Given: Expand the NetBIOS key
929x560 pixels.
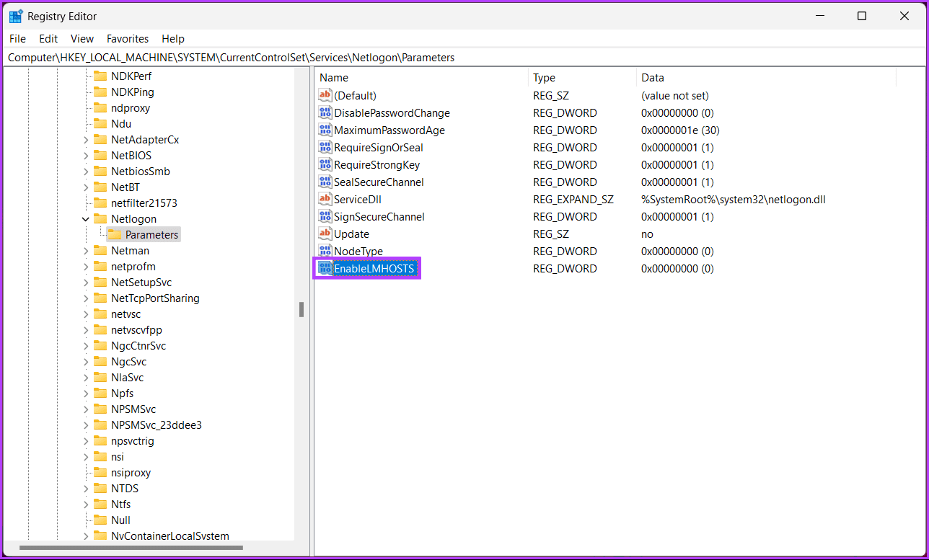Looking at the screenshot, I should click(x=86, y=155).
